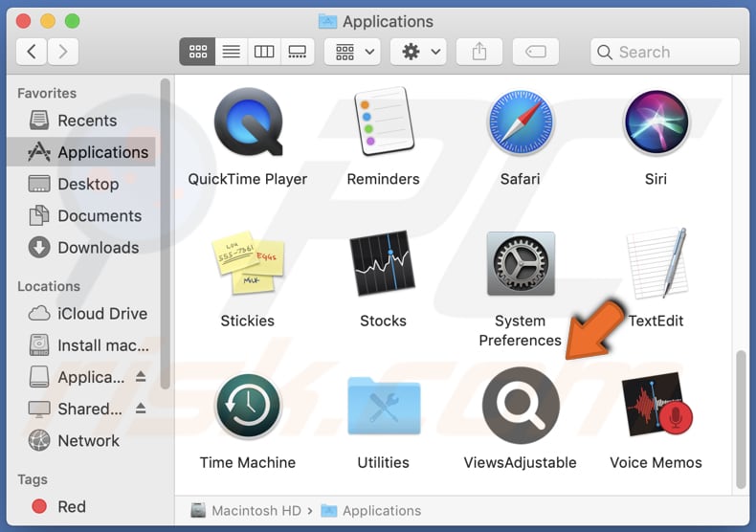The height and width of the screenshot is (532, 756).
Task: Click the Reminders name label
Action: point(384,179)
